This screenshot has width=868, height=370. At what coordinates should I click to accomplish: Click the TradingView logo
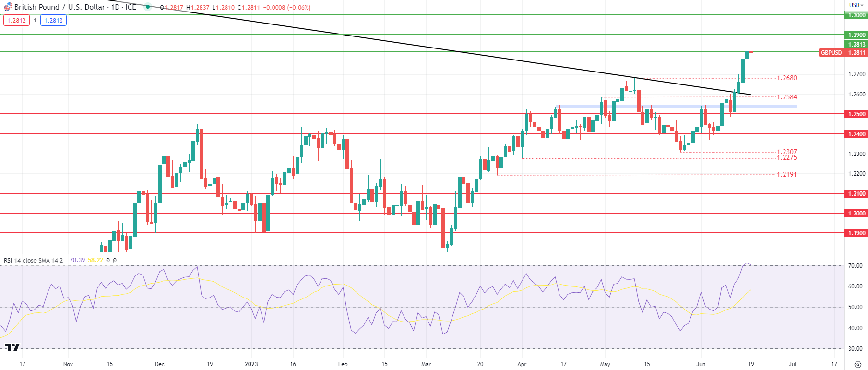12,347
